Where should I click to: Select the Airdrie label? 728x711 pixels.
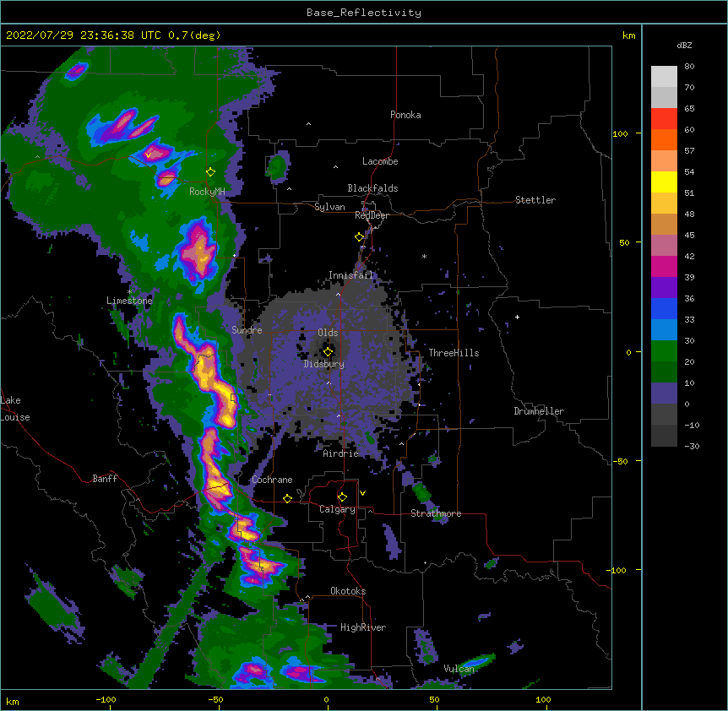click(x=341, y=453)
